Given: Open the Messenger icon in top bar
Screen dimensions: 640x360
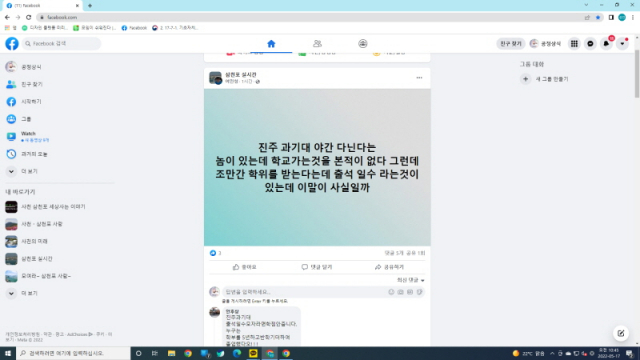Looking at the screenshot, I should [590, 44].
